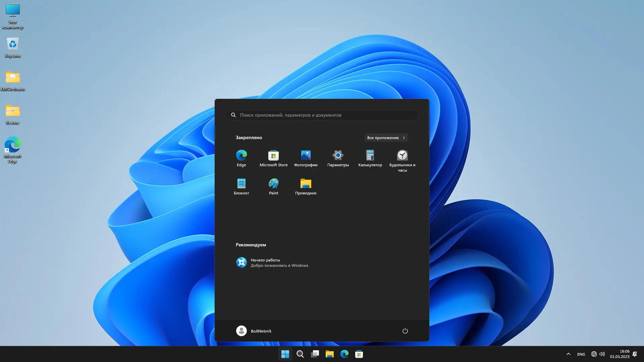Open the power options menu
This screenshot has height=362, width=644.
click(x=405, y=331)
